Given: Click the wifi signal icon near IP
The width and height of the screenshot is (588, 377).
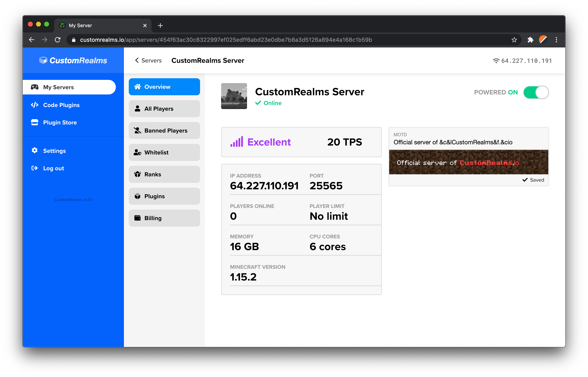Looking at the screenshot, I should click(496, 60).
